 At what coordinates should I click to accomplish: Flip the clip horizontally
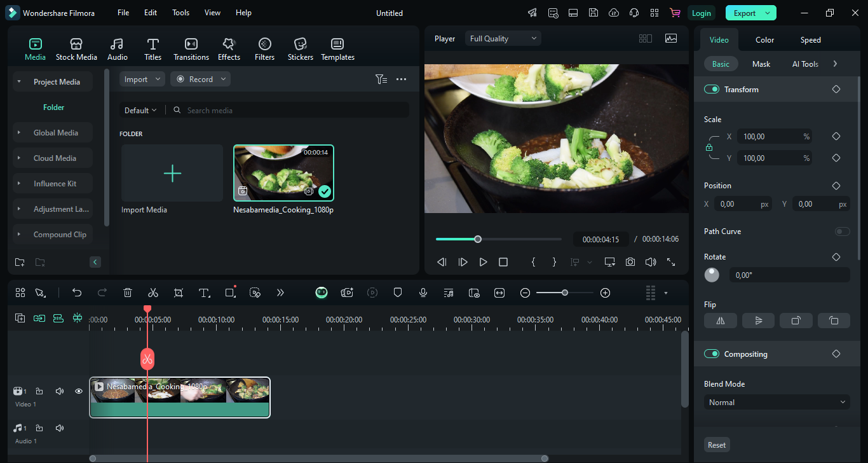pyautogui.click(x=720, y=321)
